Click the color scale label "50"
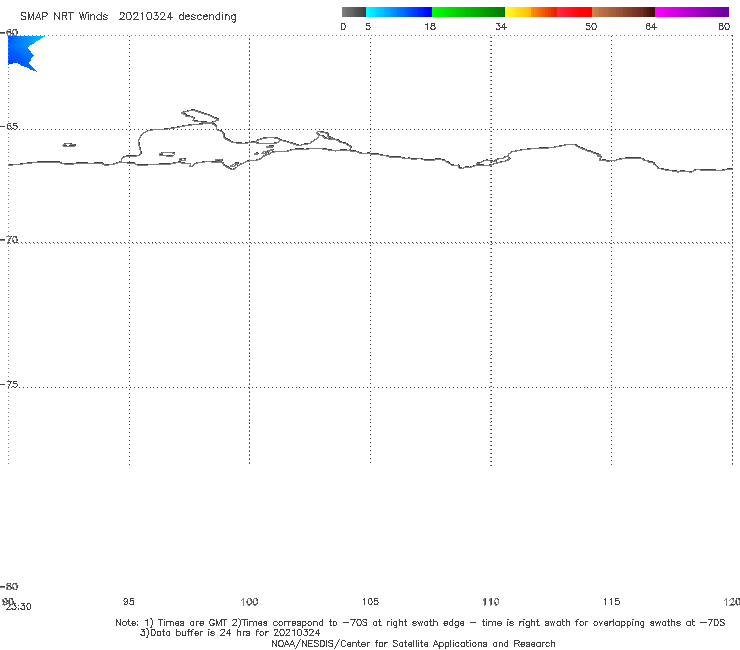 (x=591, y=26)
